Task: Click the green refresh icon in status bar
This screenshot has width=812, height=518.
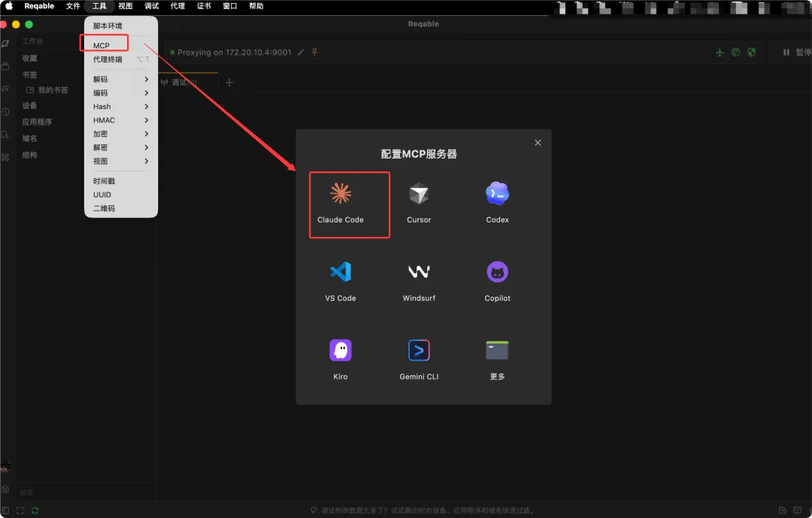Action: (35, 510)
